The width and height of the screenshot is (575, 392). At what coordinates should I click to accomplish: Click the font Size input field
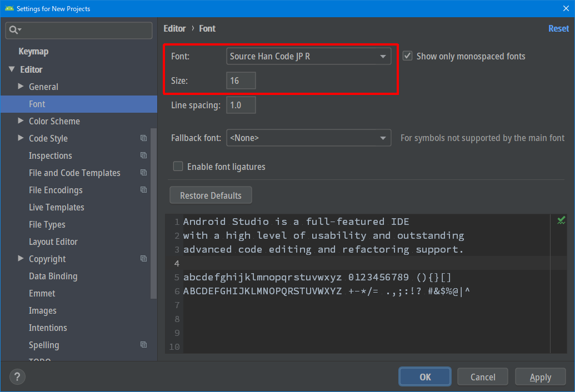[x=241, y=81]
